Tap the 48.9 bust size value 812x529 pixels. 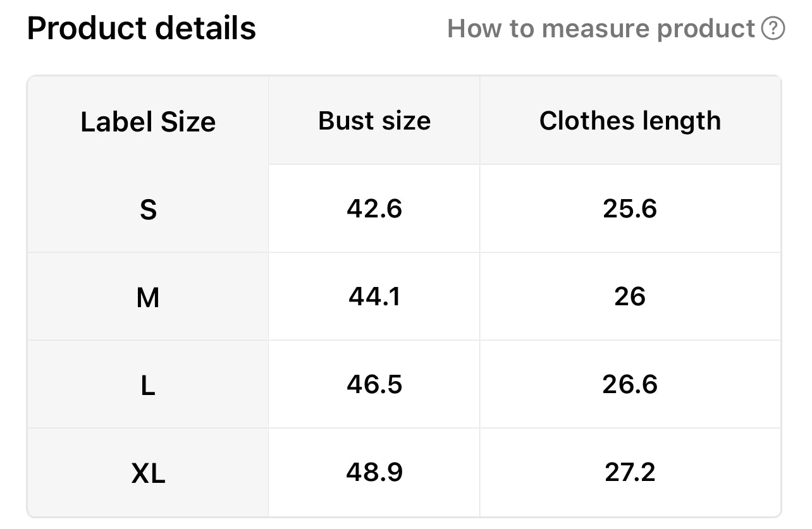tap(374, 472)
